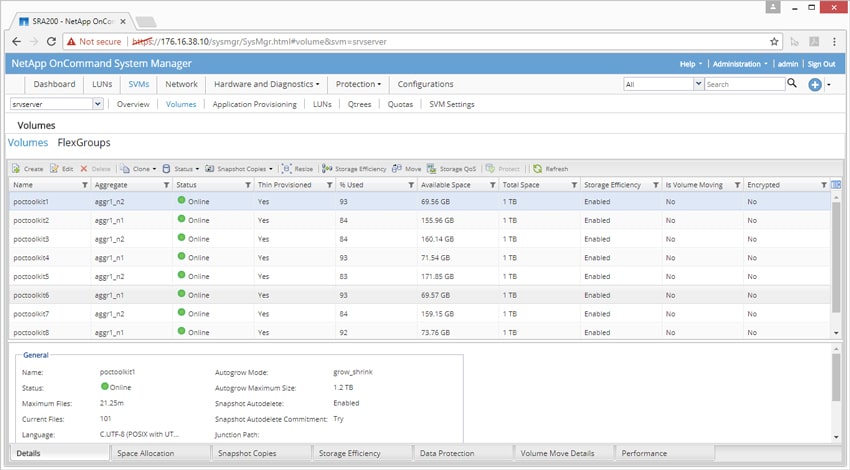Image resolution: width=850 pixels, height=470 pixels.
Task: Expand Hardware and Diagnostics menu
Action: [x=266, y=84]
